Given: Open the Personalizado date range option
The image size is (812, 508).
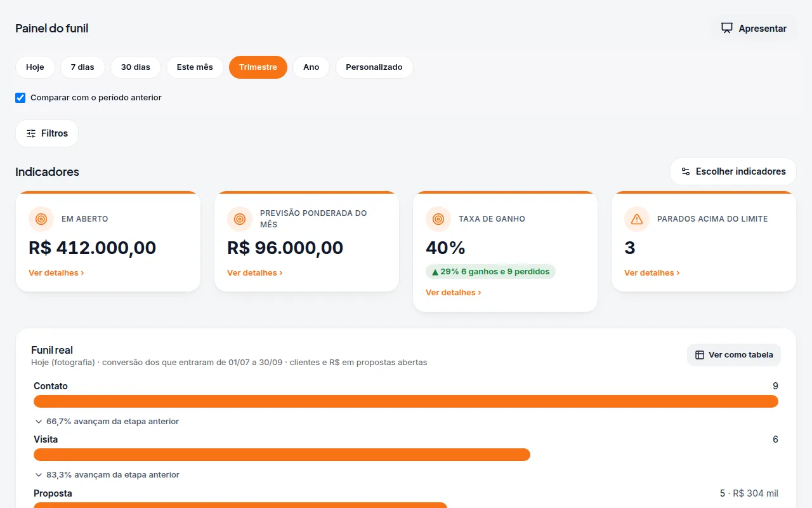Looking at the screenshot, I should pos(374,67).
